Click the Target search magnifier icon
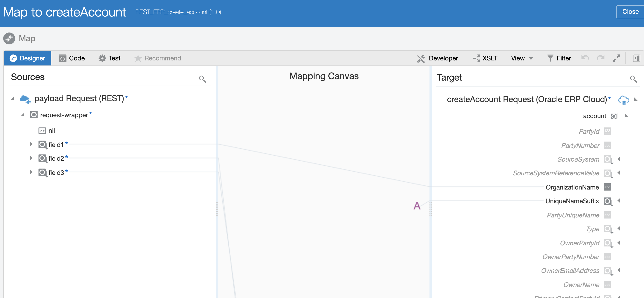This screenshot has width=644, height=298. [633, 79]
